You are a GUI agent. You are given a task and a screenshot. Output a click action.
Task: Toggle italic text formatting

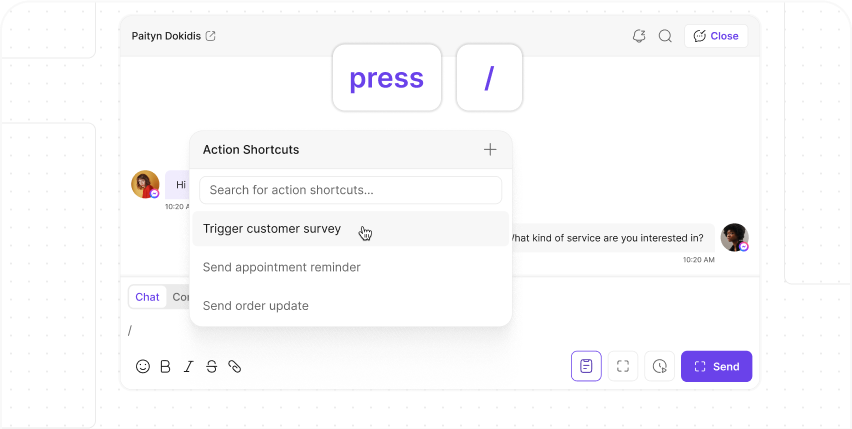point(189,367)
